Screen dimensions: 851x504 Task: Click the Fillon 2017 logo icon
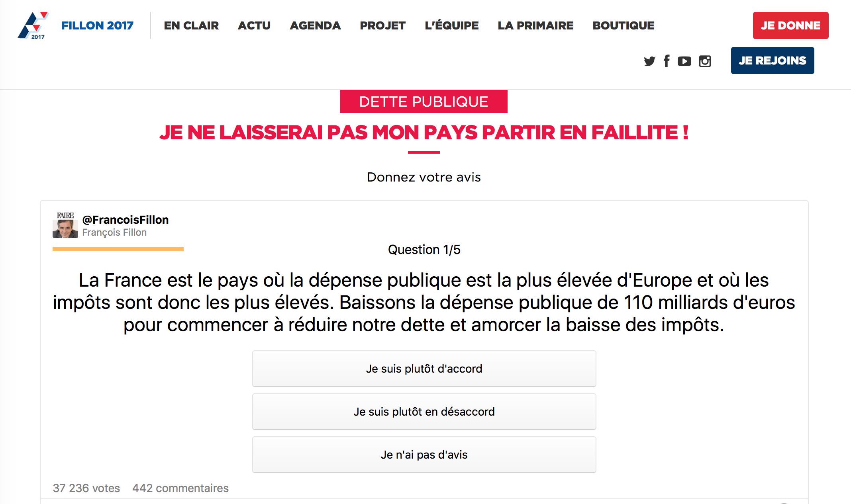pos(33,25)
